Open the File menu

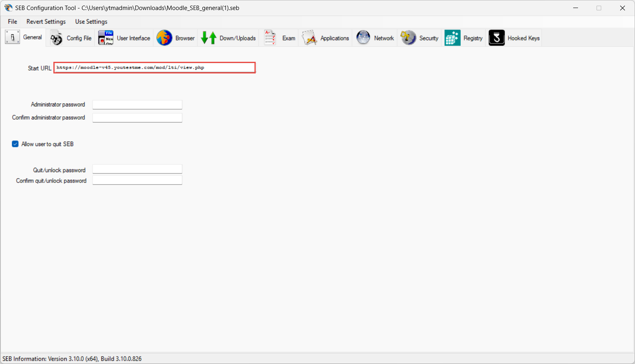point(12,22)
